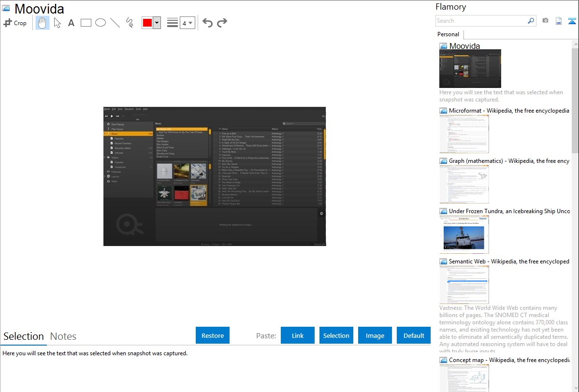Select the Crop tool
Image resolution: width=579 pixels, height=392 pixels.
15,23
